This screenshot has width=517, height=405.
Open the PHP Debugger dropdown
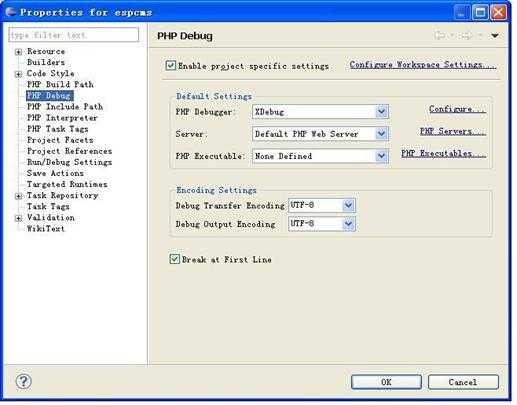point(381,112)
